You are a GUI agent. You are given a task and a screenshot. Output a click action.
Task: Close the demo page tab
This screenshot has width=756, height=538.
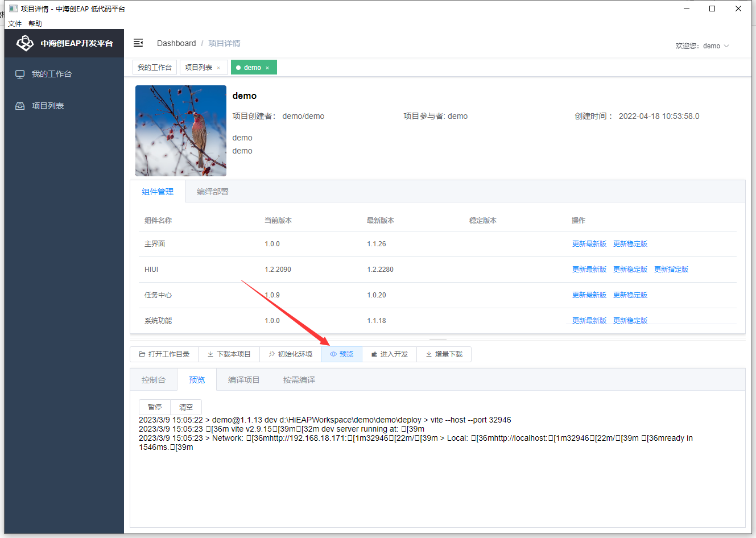point(267,68)
